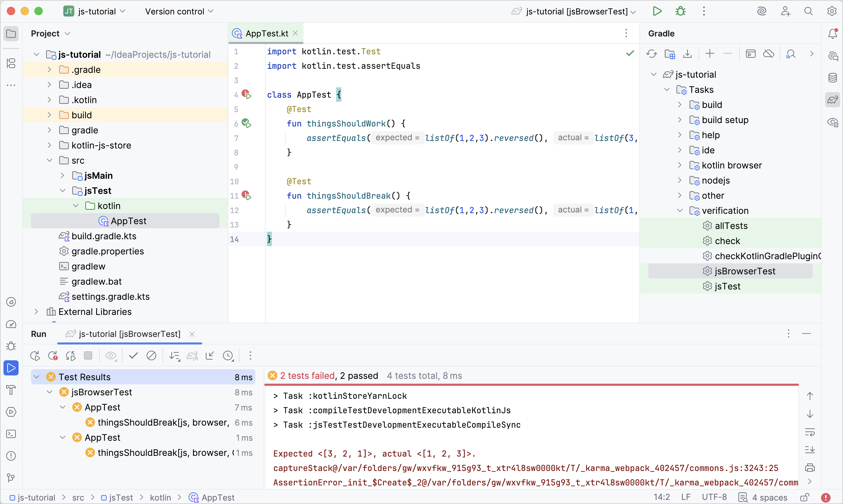Image resolution: width=843 pixels, height=504 pixels.
Task: Open AI Assistant swirl icon in top bar
Action: pyautogui.click(x=762, y=11)
